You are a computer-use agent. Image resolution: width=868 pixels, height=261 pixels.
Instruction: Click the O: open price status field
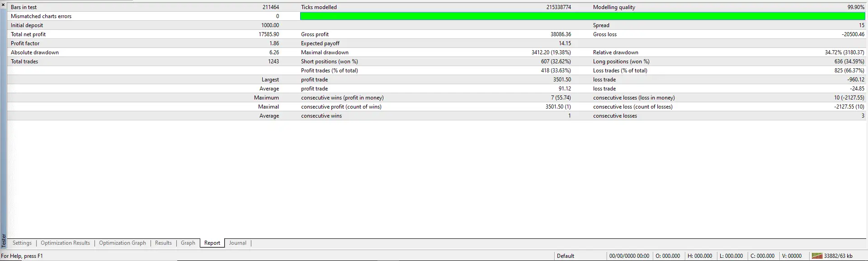(668, 256)
